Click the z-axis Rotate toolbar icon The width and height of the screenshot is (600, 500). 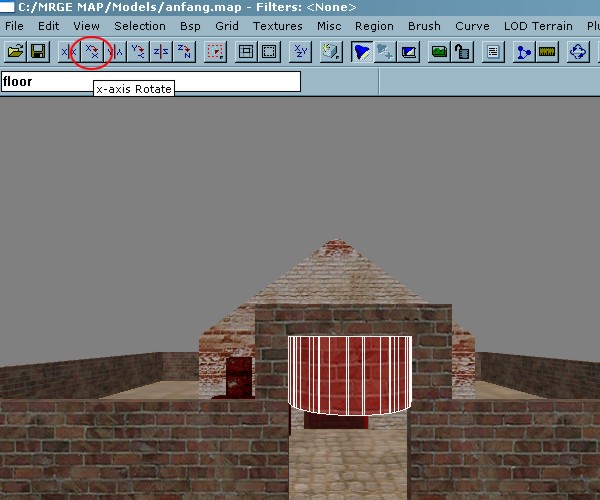pyautogui.click(x=184, y=51)
